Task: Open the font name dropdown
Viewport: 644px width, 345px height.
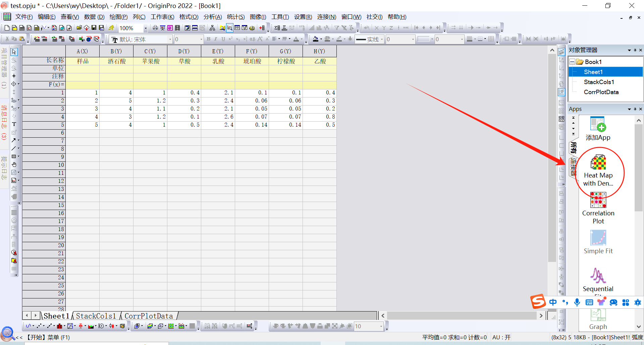Action: (170, 40)
